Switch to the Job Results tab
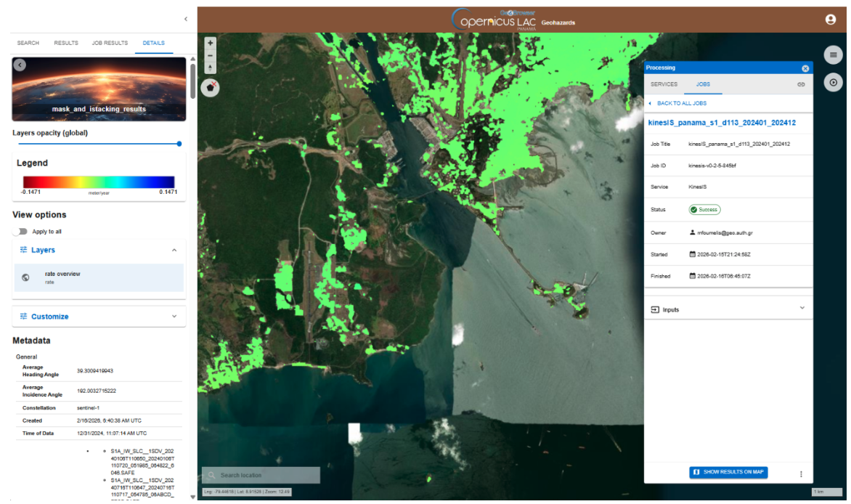The width and height of the screenshot is (851, 504). coord(110,43)
